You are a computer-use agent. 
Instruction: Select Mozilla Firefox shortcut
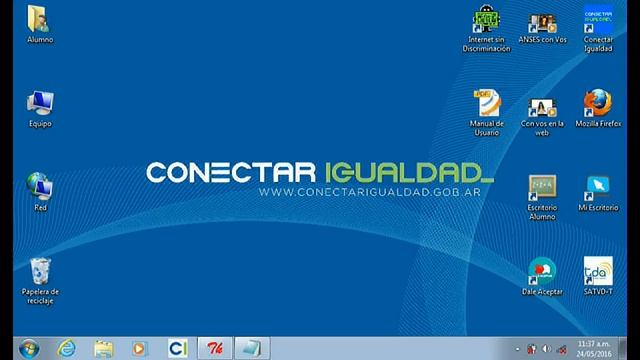(598, 109)
